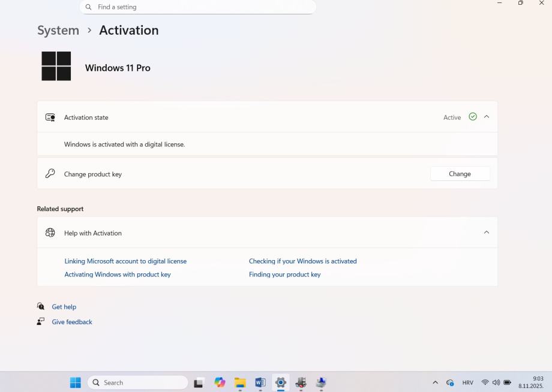Viewport: 552px width, 392px height.
Task: Minimize the Settings window
Action: pyautogui.click(x=500, y=3)
